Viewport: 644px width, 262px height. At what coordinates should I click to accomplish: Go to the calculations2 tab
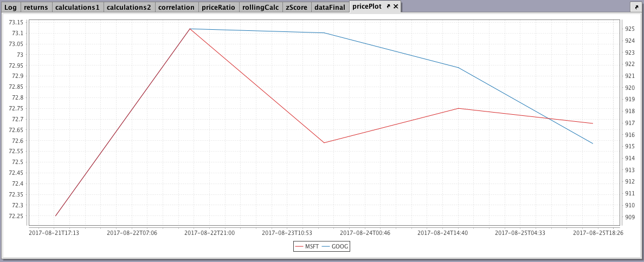coord(128,8)
